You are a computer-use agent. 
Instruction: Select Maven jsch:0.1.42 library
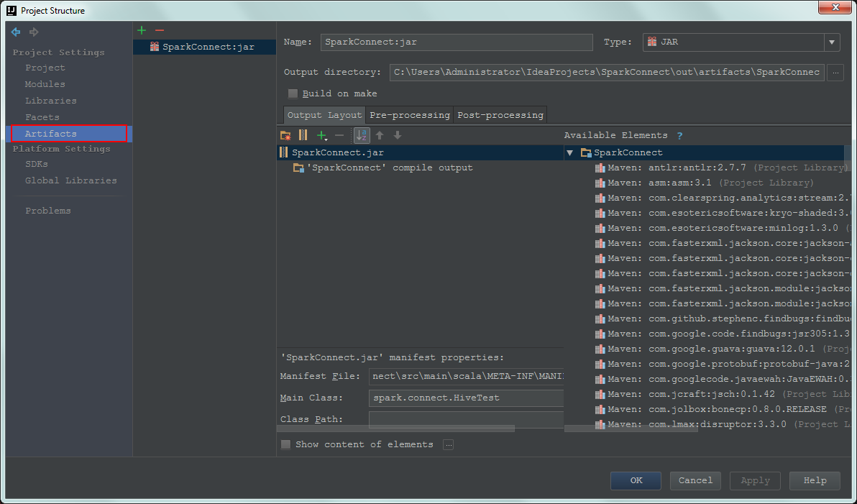coord(723,395)
